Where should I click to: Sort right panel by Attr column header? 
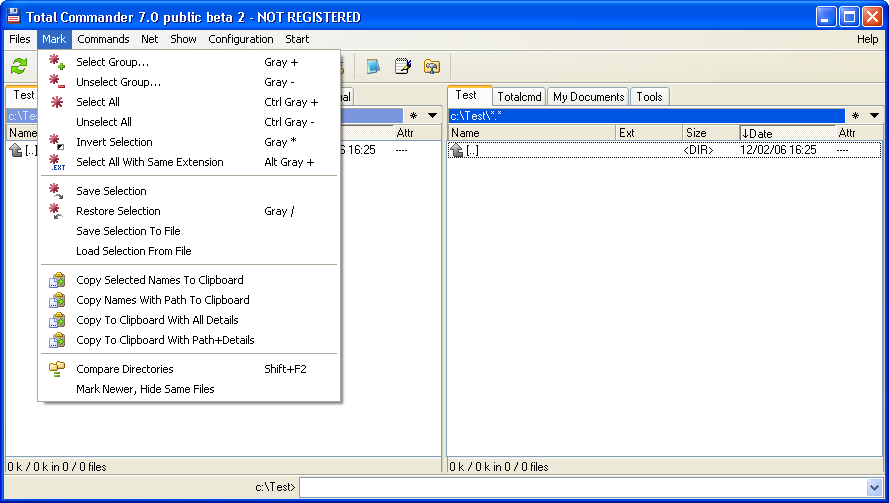(859, 133)
